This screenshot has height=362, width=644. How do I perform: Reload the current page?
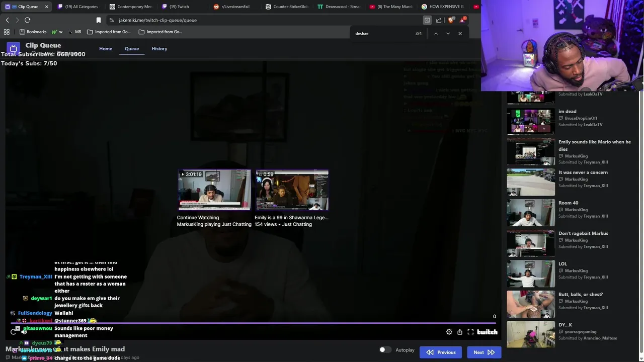(x=27, y=20)
